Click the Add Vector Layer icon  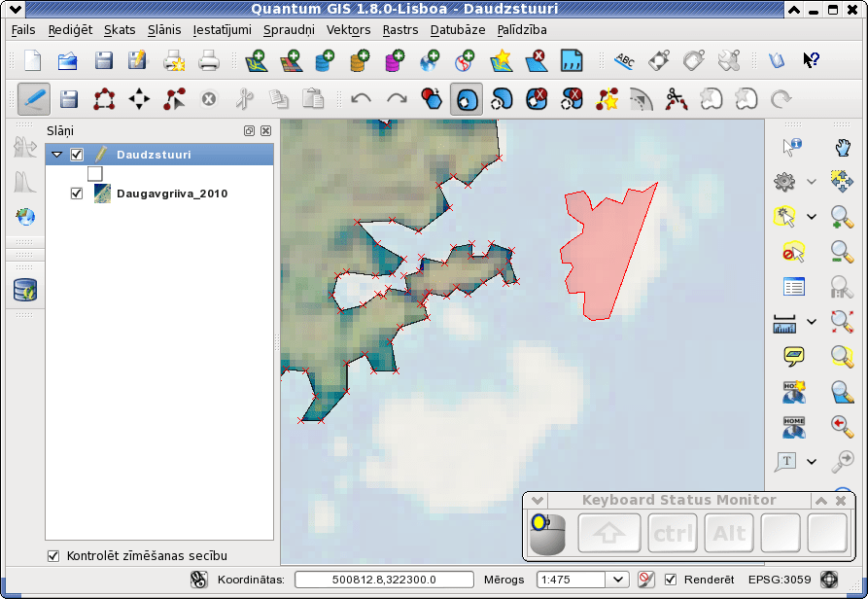257,60
